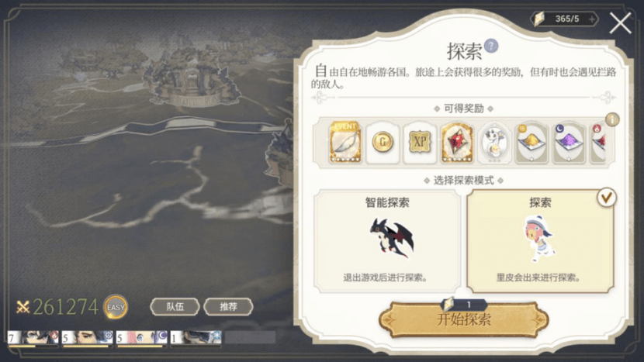This screenshot has width=644, height=362.
Task: Select the gold coin reward icon
Action: tap(383, 143)
